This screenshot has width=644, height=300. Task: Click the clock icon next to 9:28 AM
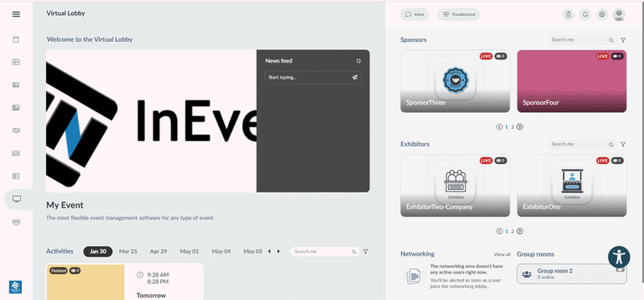(x=139, y=274)
